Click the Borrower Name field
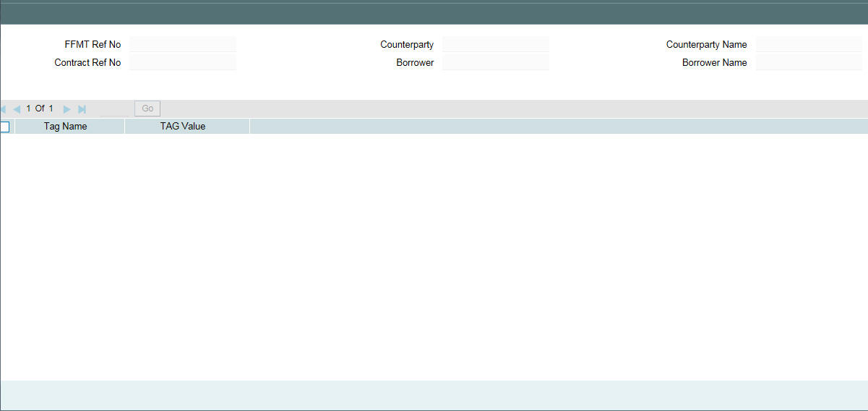This screenshot has width=868, height=411. pyautogui.click(x=809, y=62)
